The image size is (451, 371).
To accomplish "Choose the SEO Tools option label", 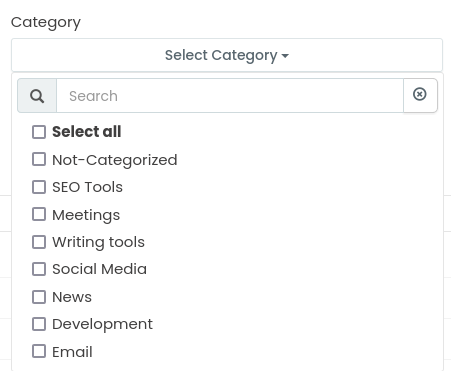I will 88,187.
